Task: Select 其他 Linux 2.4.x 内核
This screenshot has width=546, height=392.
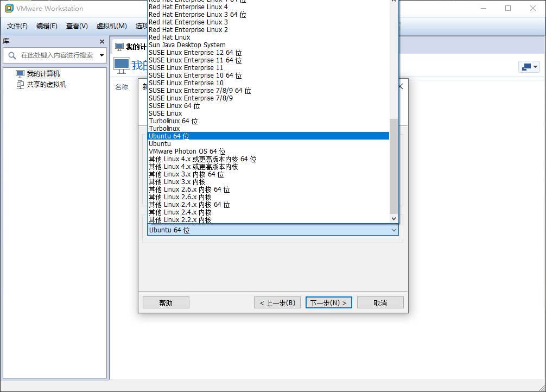Action: point(269,212)
